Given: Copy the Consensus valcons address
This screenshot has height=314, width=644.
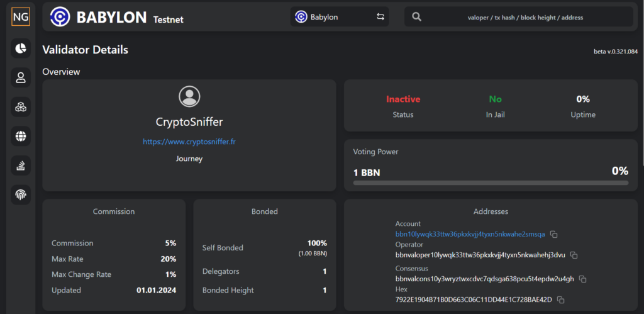Looking at the screenshot, I should pos(582,279).
